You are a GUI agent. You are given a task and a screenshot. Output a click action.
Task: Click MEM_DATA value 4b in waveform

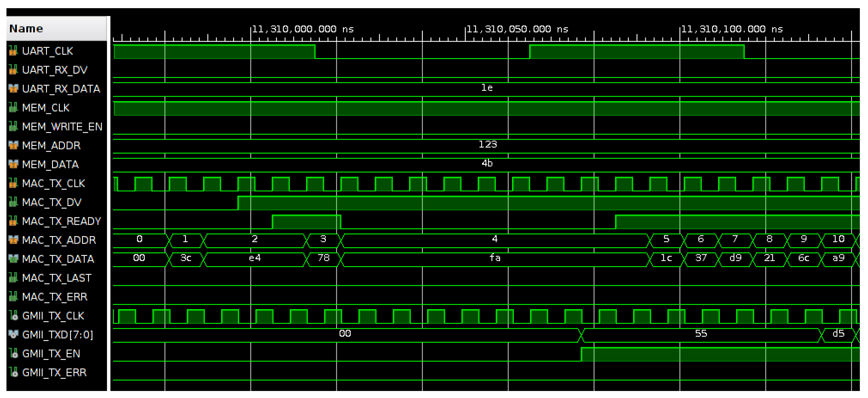tap(487, 163)
